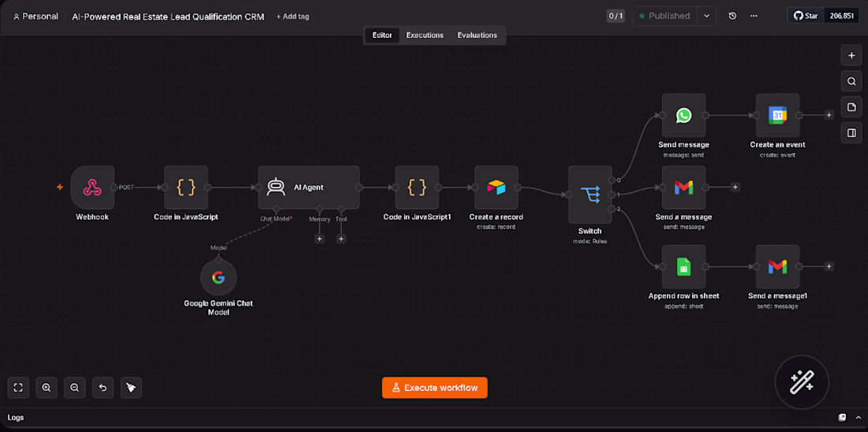
Task: Add node after Send a message1
Action: (829, 266)
